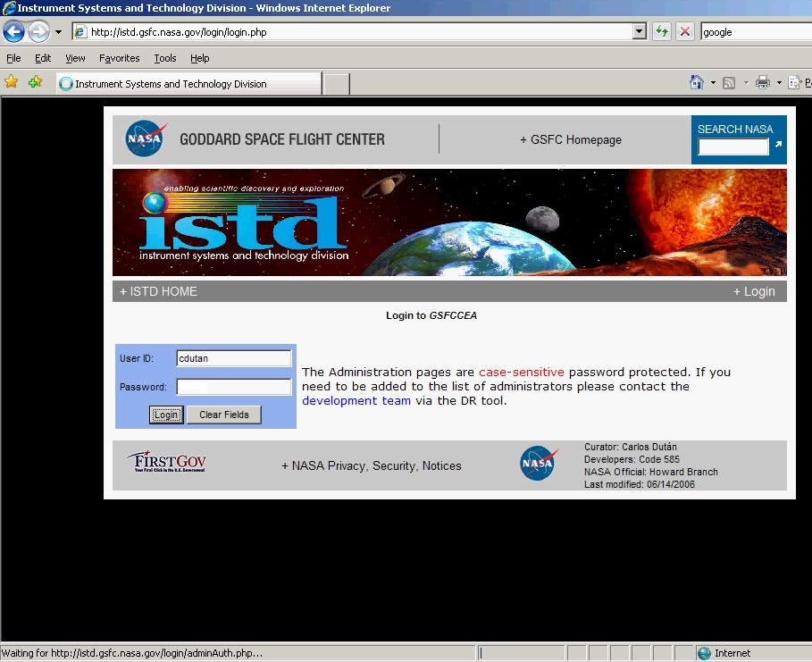Open the Edit menu

43,58
